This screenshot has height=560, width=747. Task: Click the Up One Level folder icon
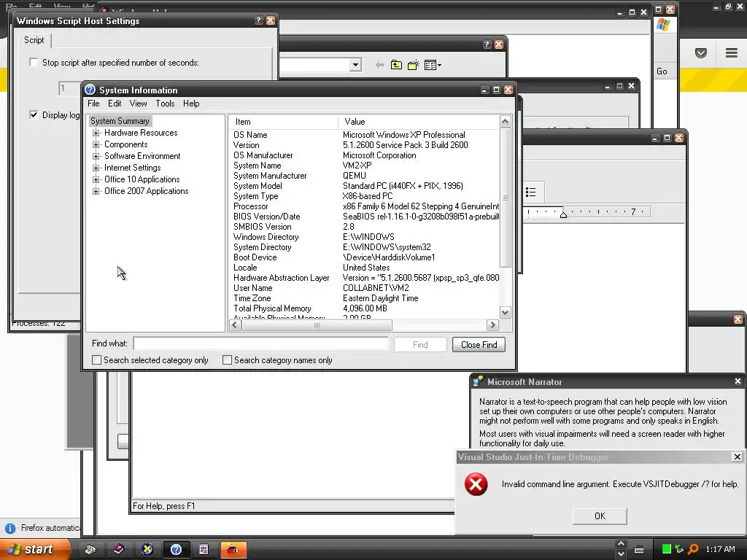tap(396, 65)
